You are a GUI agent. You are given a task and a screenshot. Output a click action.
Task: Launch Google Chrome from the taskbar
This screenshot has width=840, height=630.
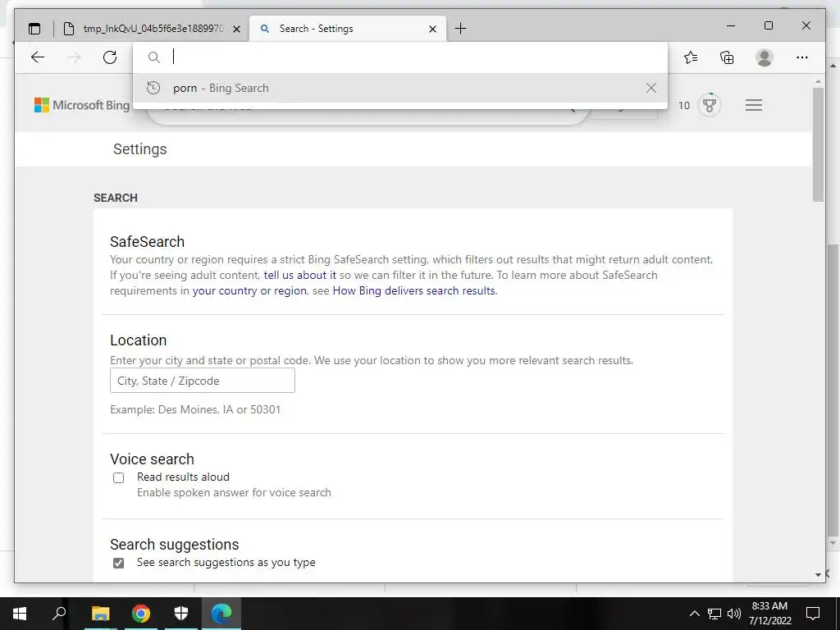[x=141, y=614]
